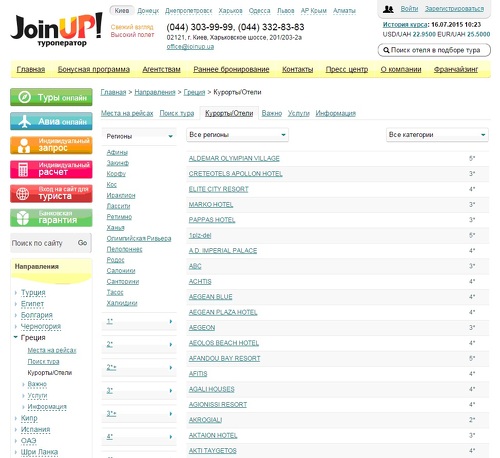Open Индивидуальный расчет calculator button
This screenshot has height=458, width=500.
(51, 169)
